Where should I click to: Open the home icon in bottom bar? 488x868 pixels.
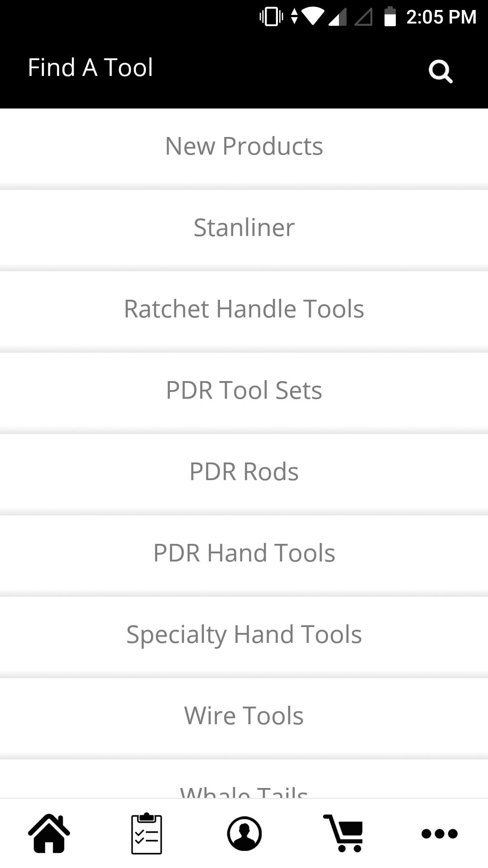49,833
